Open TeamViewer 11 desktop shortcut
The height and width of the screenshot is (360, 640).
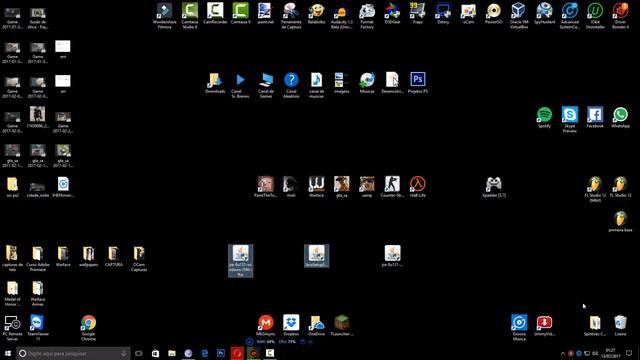click(x=38, y=328)
